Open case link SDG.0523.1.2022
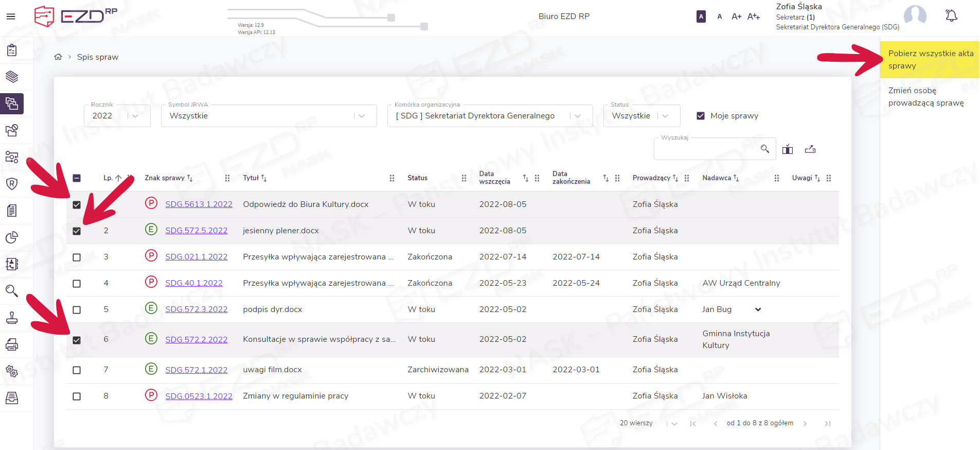 tap(199, 396)
